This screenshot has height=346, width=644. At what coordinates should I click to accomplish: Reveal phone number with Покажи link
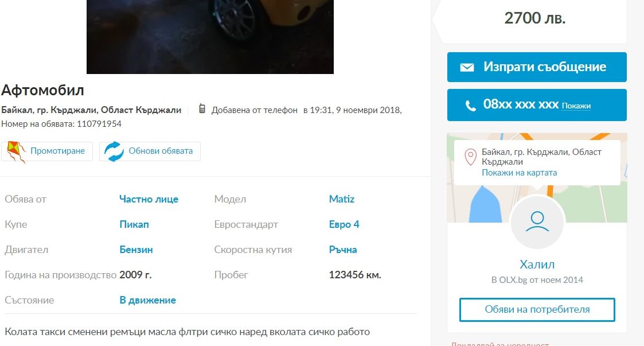pyautogui.click(x=576, y=106)
